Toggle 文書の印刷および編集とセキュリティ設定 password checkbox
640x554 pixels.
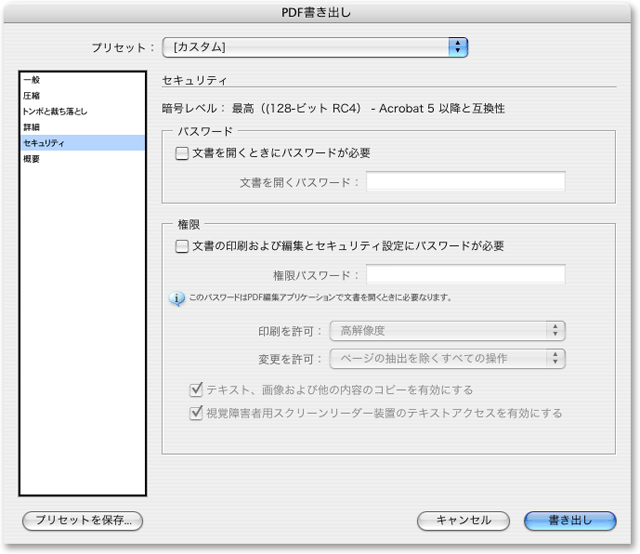[x=182, y=246]
